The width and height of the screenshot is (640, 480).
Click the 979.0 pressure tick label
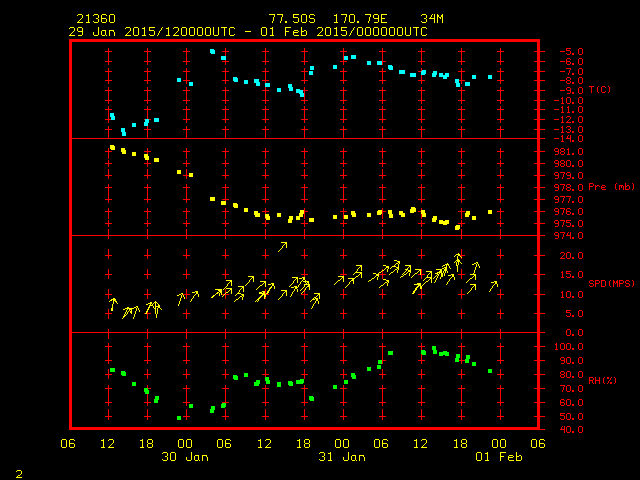(569, 176)
